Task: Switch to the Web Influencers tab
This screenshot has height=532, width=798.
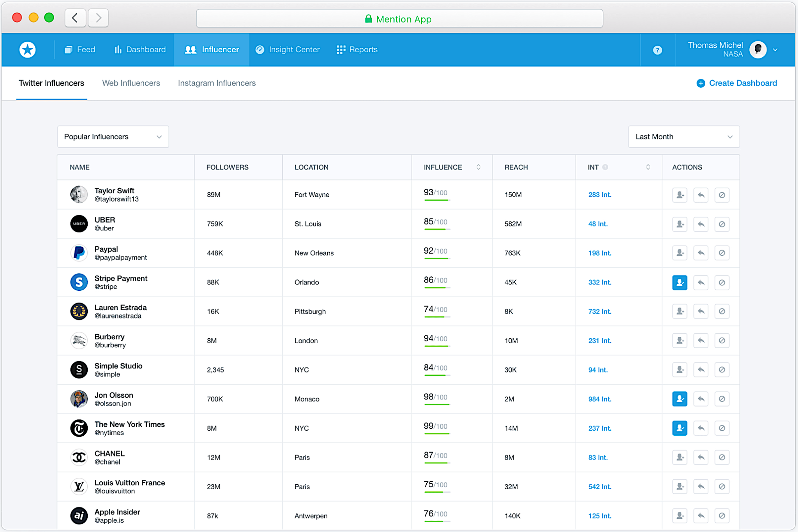Action: pyautogui.click(x=131, y=83)
